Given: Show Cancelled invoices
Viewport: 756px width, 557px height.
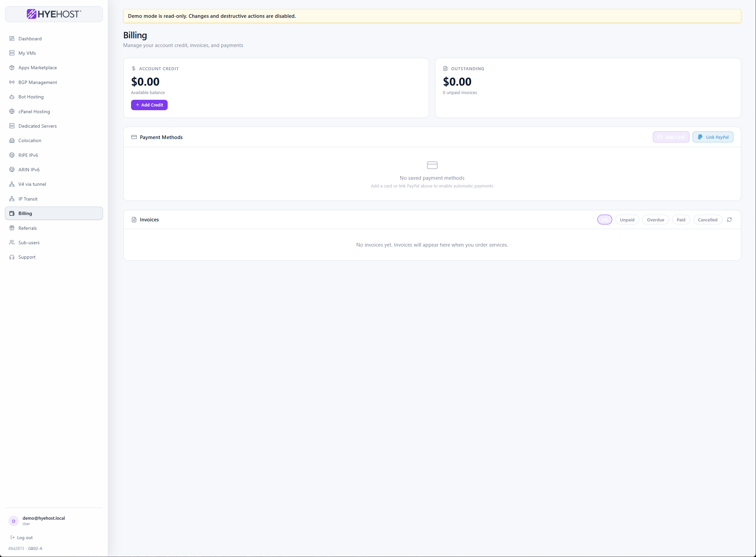Looking at the screenshot, I should point(707,220).
